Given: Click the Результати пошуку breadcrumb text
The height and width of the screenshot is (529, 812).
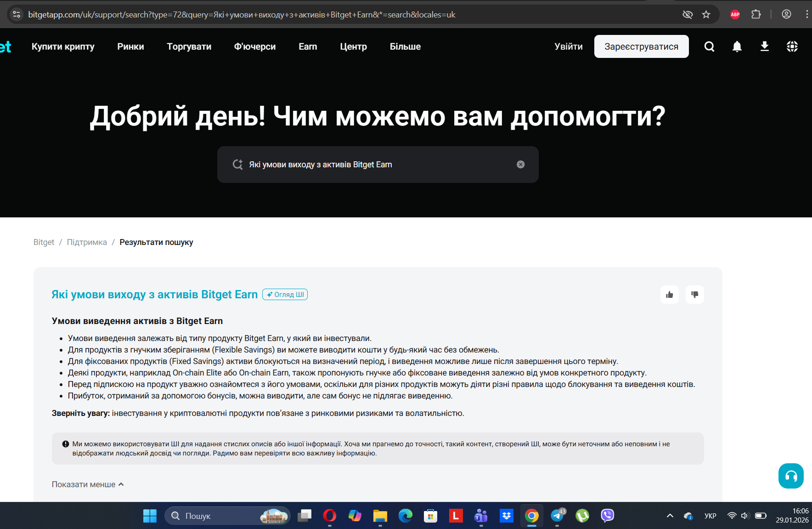Looking at the screenshot, I should (156, 242).
